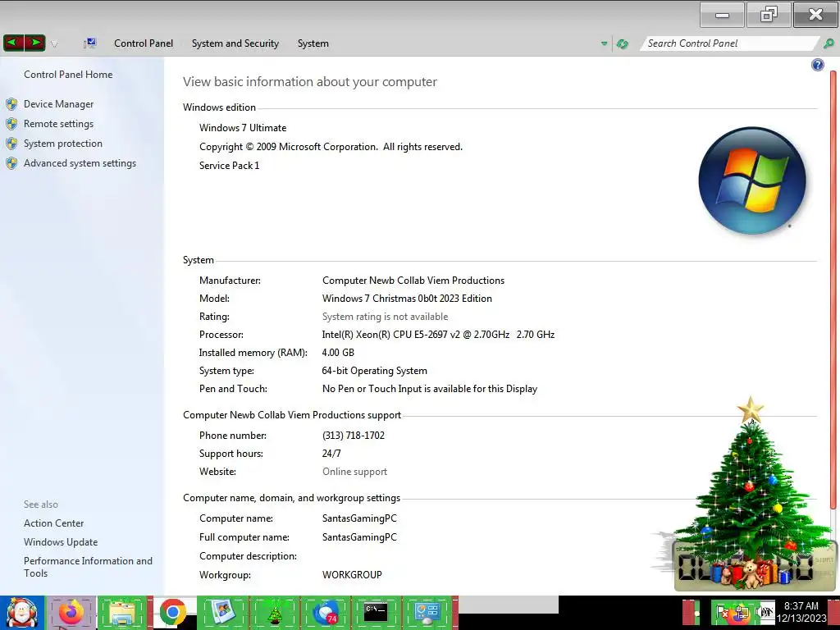
Task: Click the Windows 7 Christmas 0b0t 2023 Edition model
Action: [407, 299]
